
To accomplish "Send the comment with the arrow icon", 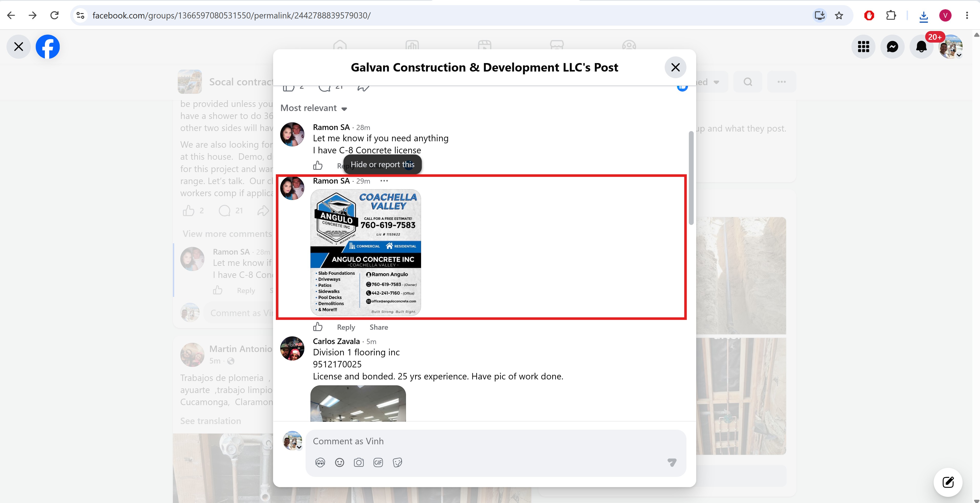I will 672,462.
